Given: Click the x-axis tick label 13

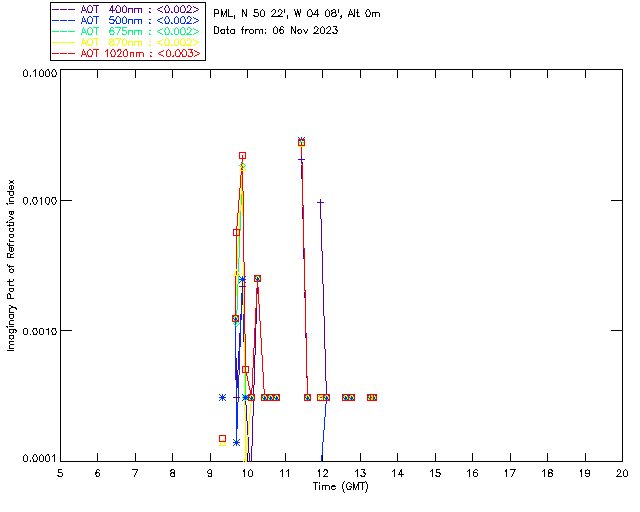Looking at the screenshot, I should click(360, 473).
